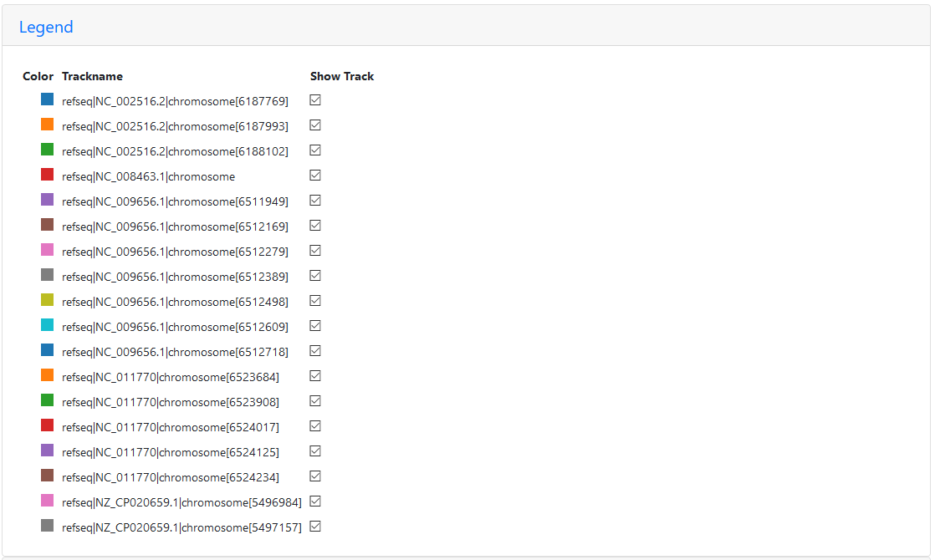Screen dimensions: 935x560
Task: Click the pink swatch for NZ_CP020659.1 chromosome[5496984]
Action: [47, 500]
